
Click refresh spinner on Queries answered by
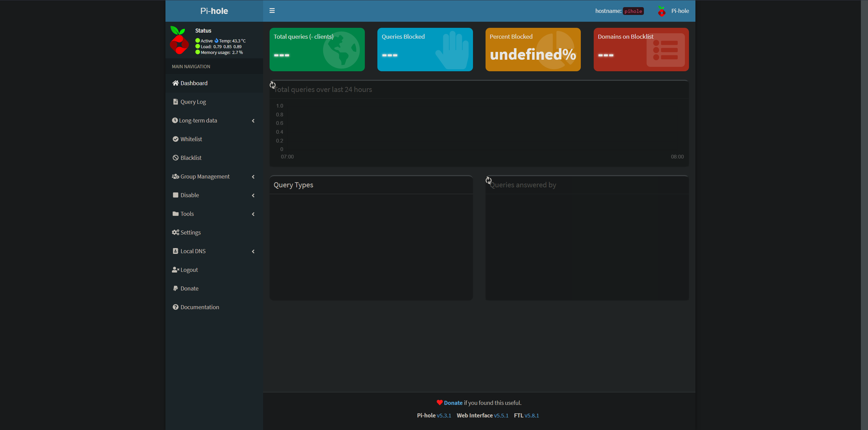[x=489, y=180]
